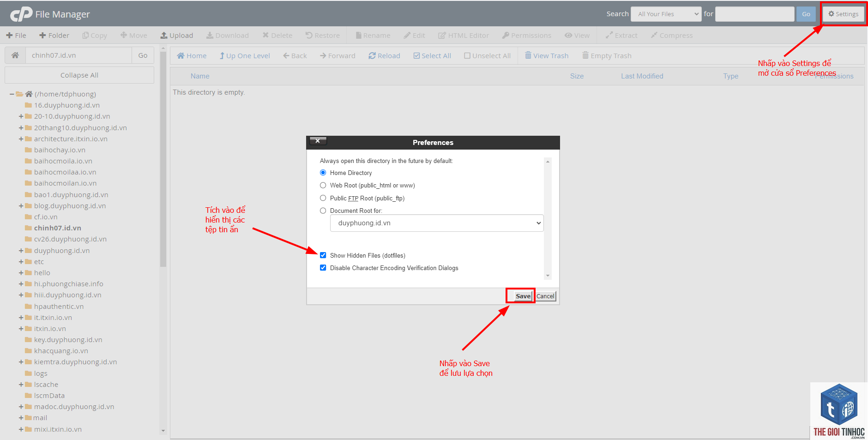Image resolution: width=868 pixels, height=440 pixels.
Task: Expand the architecture.itxin.io.vn folder
Action: [21, 139]
